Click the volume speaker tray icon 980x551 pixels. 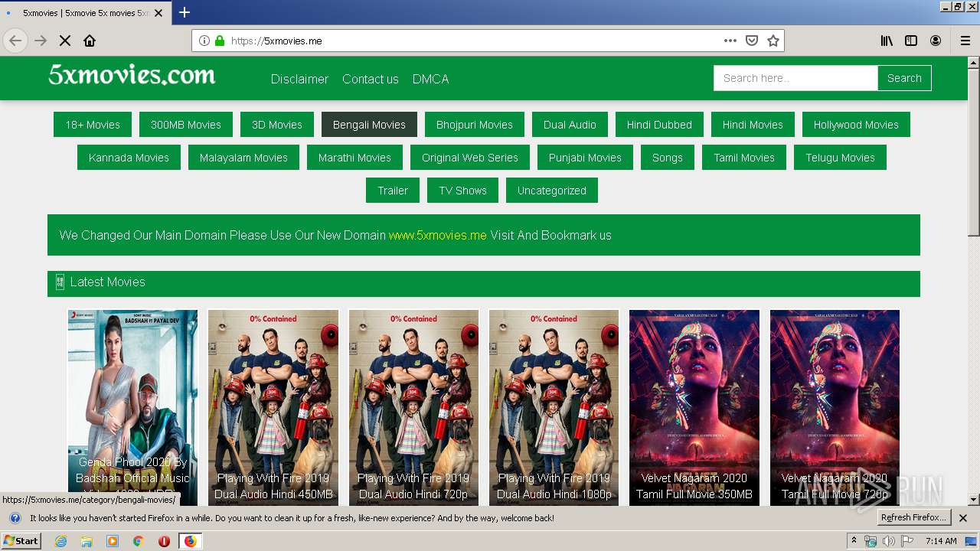(888, 541)
